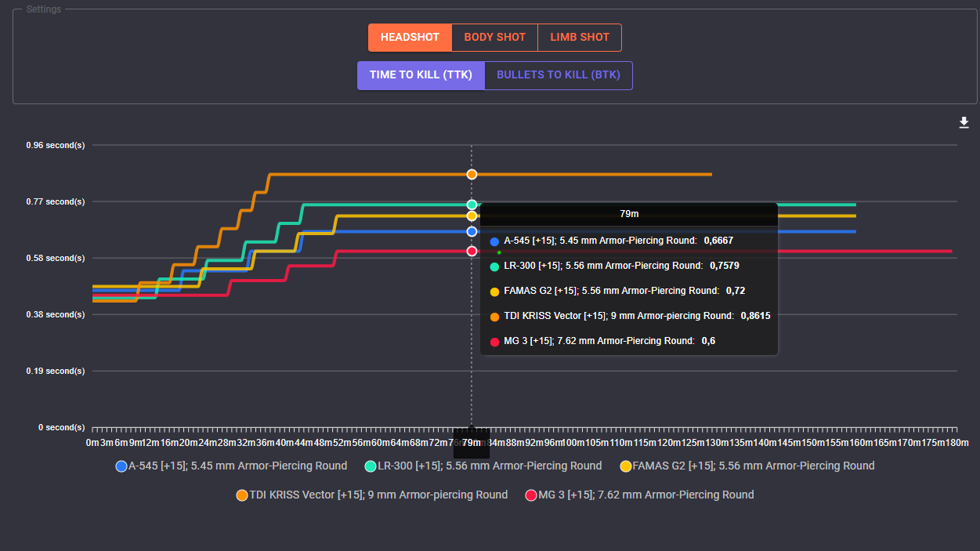
Task: Click the orange TDI KRISS Vector data point
Action: 472,174
